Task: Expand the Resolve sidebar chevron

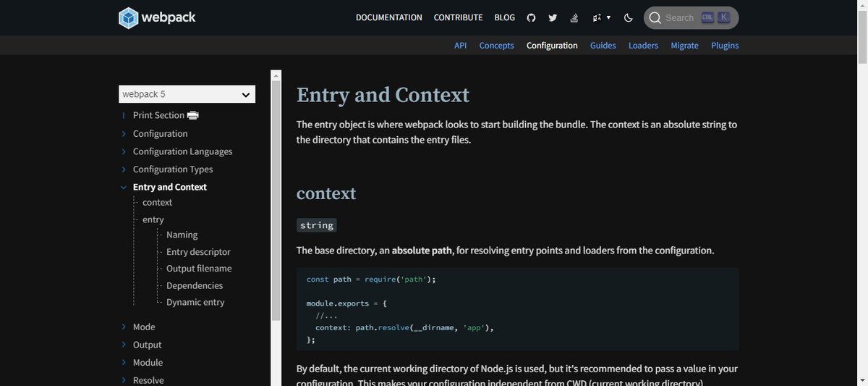Action: (x=124, y=380)
